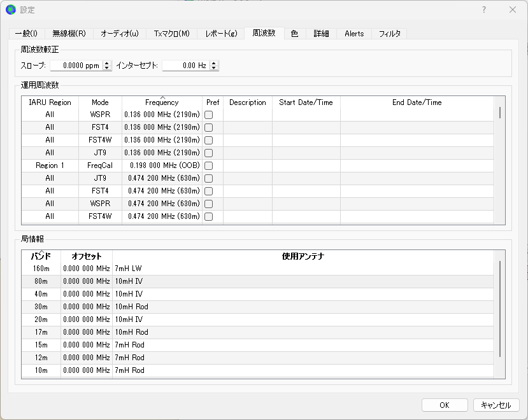
Task: Open the 色 tab
Action: pos(295,34)
